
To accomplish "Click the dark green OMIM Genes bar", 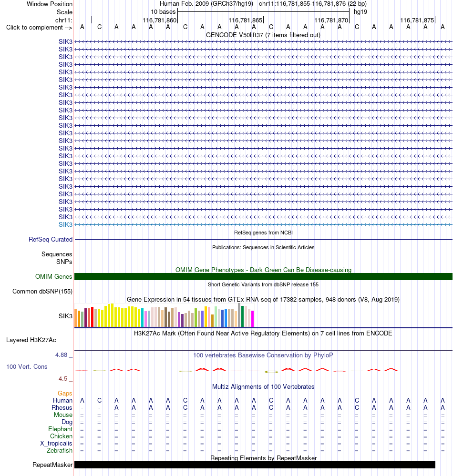I will click(263, 276).
